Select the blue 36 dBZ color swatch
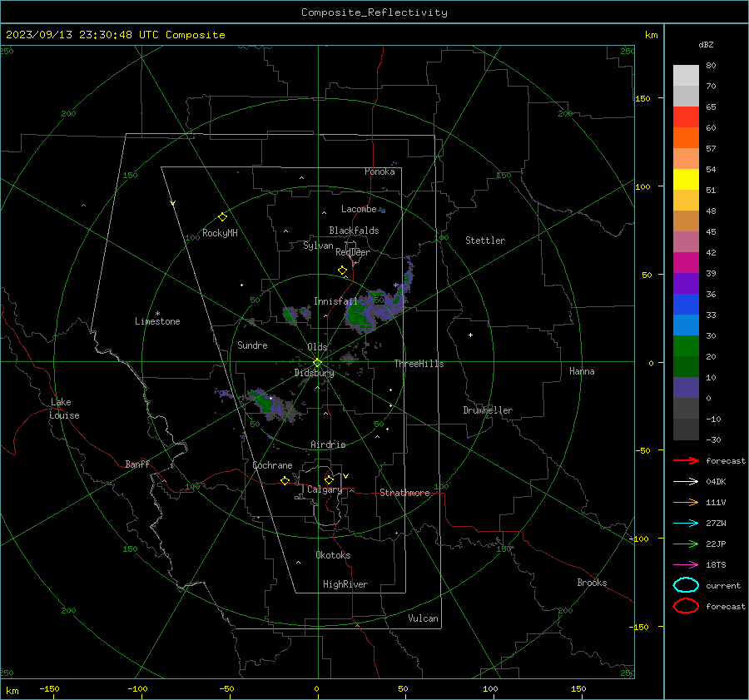The image size is (749, 700). 686,304
